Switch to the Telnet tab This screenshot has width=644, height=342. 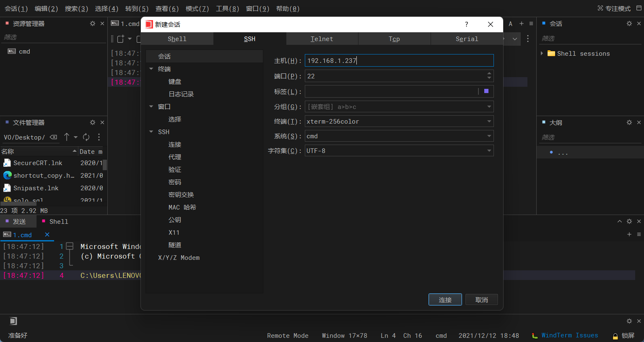point(322,39)
